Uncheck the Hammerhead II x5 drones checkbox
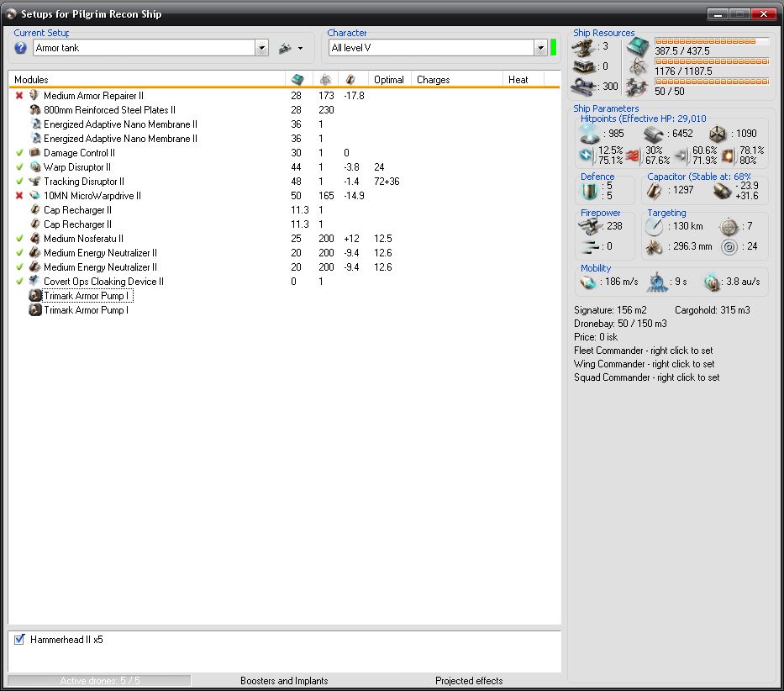Image resolution: width=784 pixels, height=691 pixels. coord(19,640)
